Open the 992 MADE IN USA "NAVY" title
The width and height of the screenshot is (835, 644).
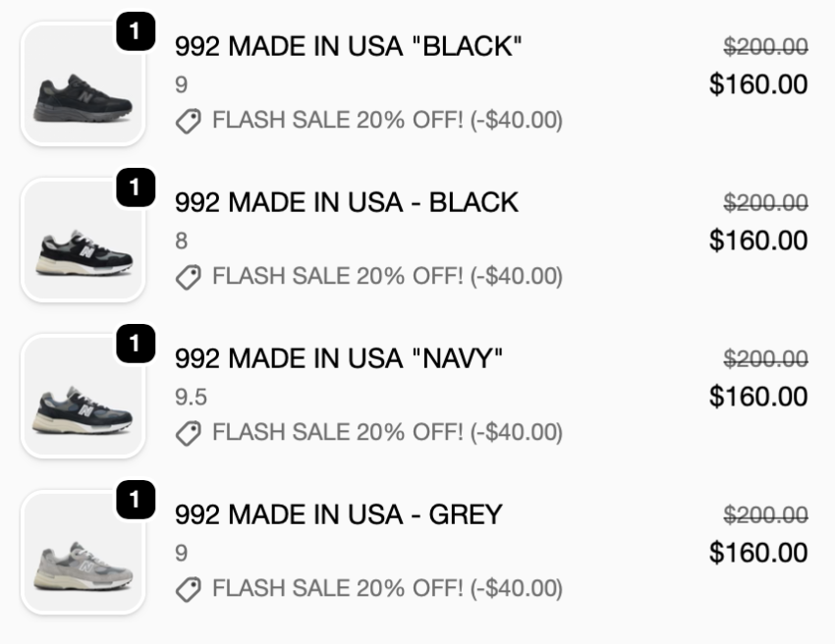(338, 358)
